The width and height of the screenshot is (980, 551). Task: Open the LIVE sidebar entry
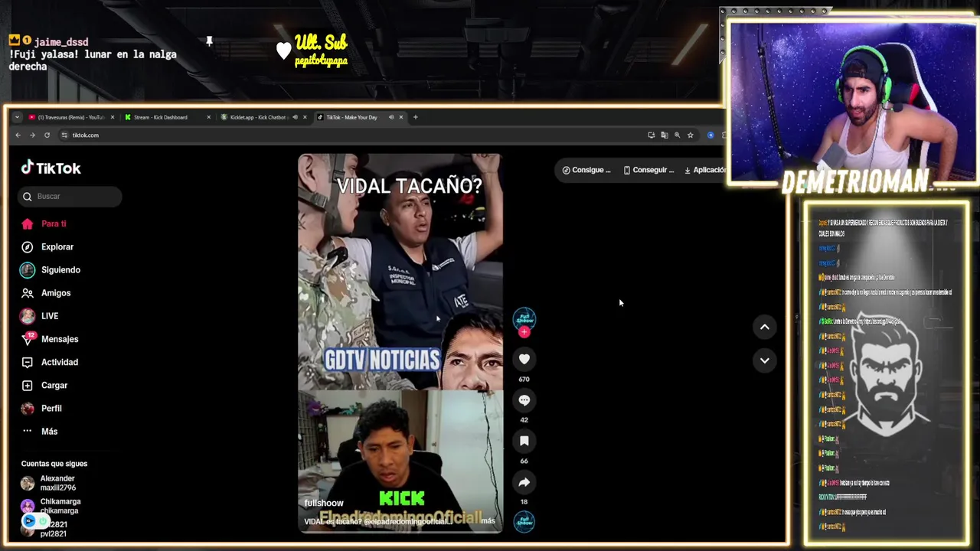(40, 316)
